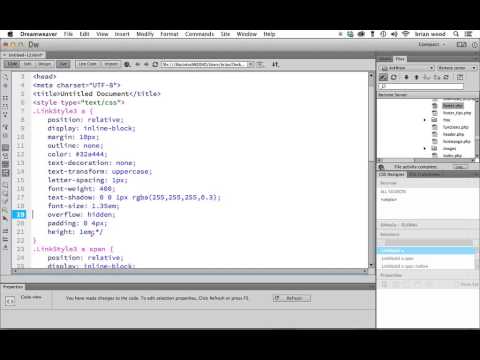Image resolution: width=480 pixels, height=360 pixels.
Task: Click the Collapse Full Tag icon in coding toolbar
Action: pos(5,98)
